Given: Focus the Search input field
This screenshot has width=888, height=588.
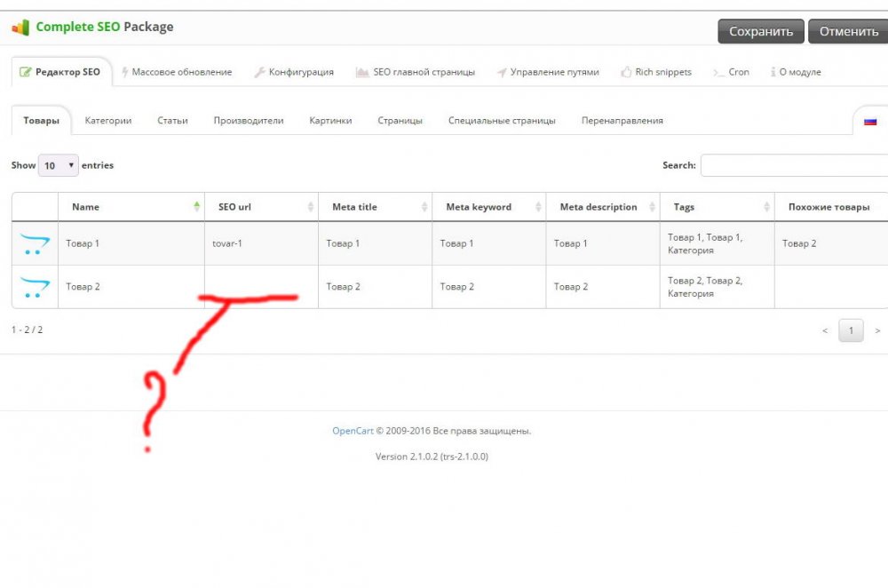Looking at the screenshot, I should [794, 165].
